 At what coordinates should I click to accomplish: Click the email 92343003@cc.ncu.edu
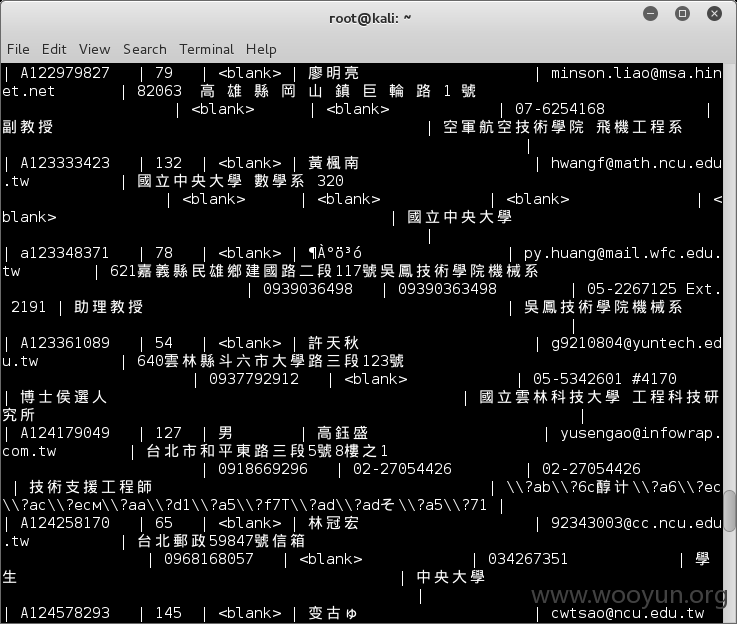pos(636,523)
